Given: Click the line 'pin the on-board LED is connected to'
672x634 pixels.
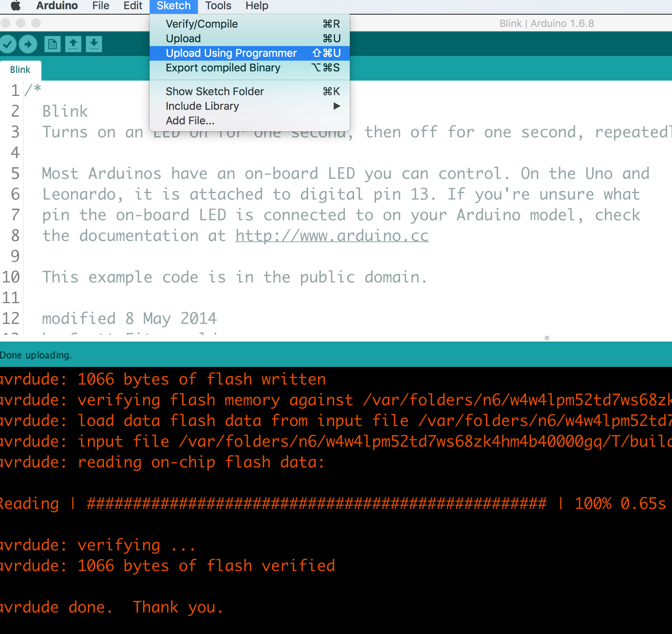Looking at the screenshot, I should point(341,215).
